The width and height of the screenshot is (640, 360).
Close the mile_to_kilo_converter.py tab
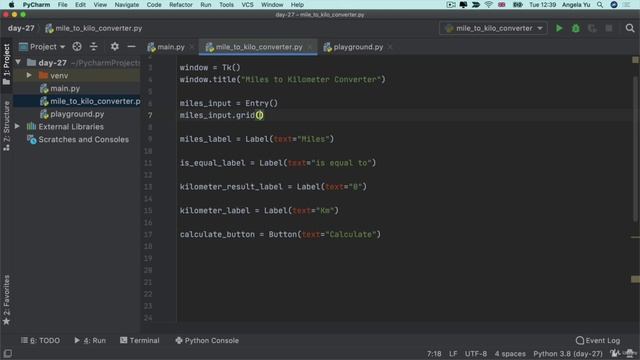[310, 47]
